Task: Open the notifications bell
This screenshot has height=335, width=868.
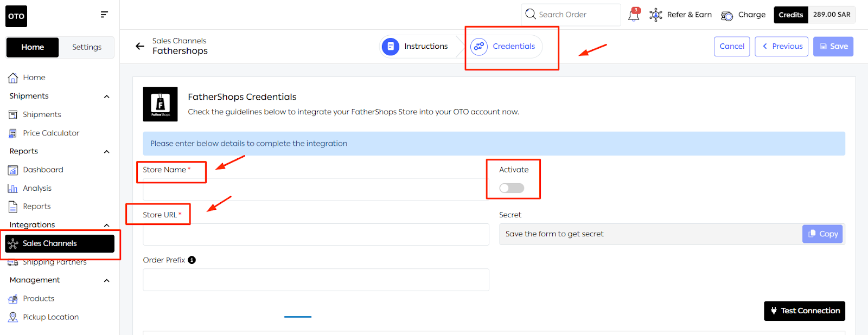Action: (634, 15)
